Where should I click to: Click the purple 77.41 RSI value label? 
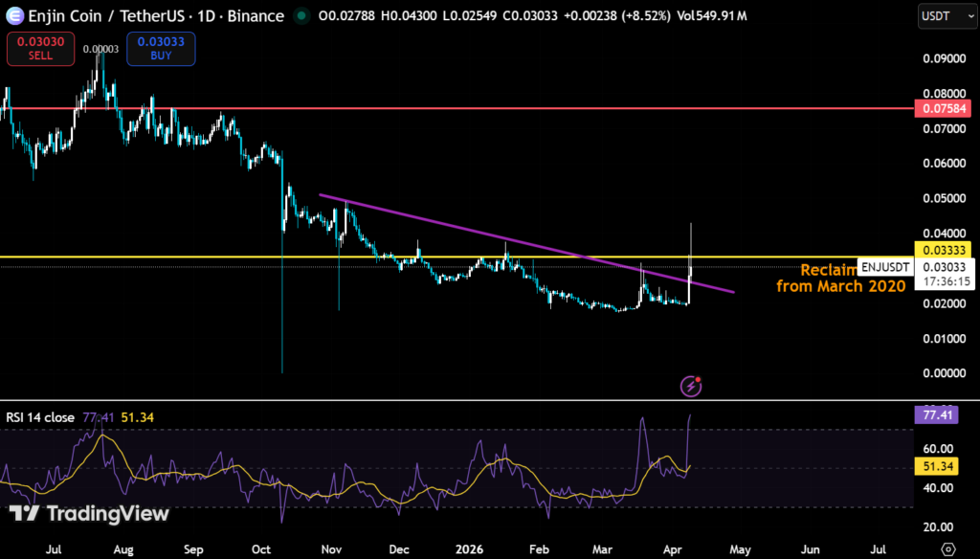pyautogui.click(x=935, y=414)
